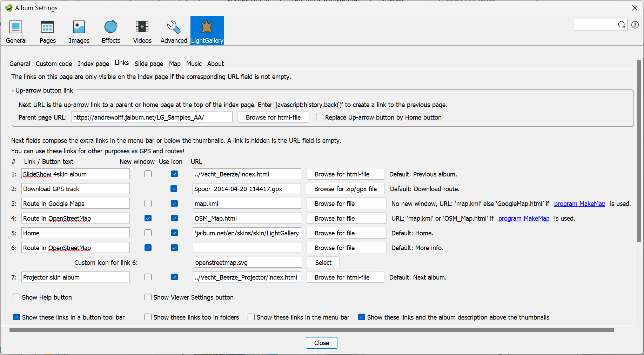The image size is (644, 355).
Task: Open the Music tab
Action: pos(194,63)
